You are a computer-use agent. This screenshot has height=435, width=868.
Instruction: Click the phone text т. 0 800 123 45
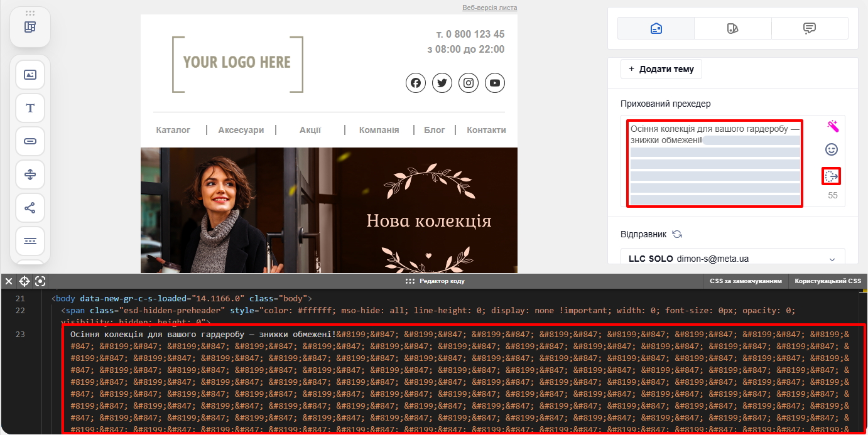pyautogui.click(x=470, y=34)
